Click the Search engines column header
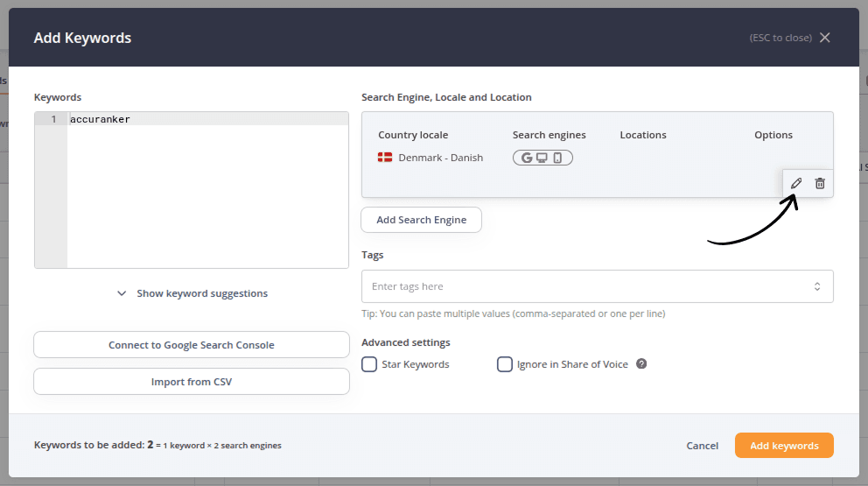The height and width of the screenshot is (486, 868). click(x=549, y=135)
